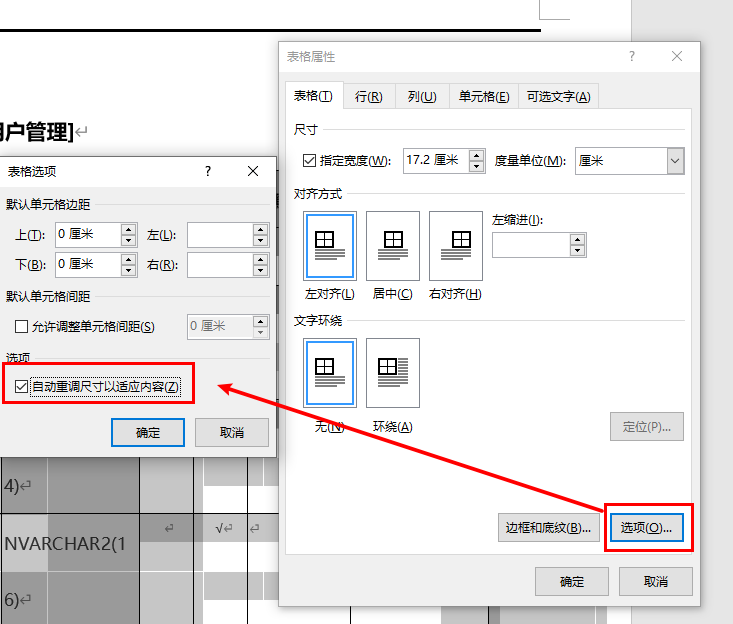Click the 下 margin input field
Image resolution: width=733 pixels, height=624 pixels.
pos(88,265)
